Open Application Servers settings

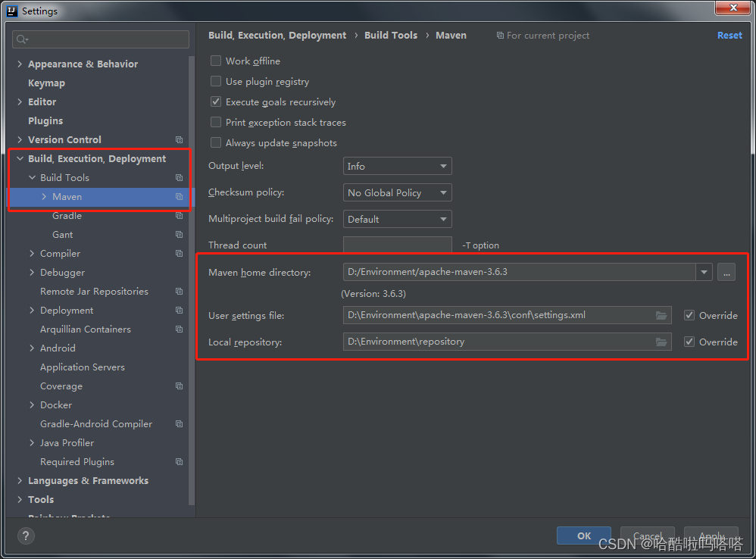click(83, 367)
